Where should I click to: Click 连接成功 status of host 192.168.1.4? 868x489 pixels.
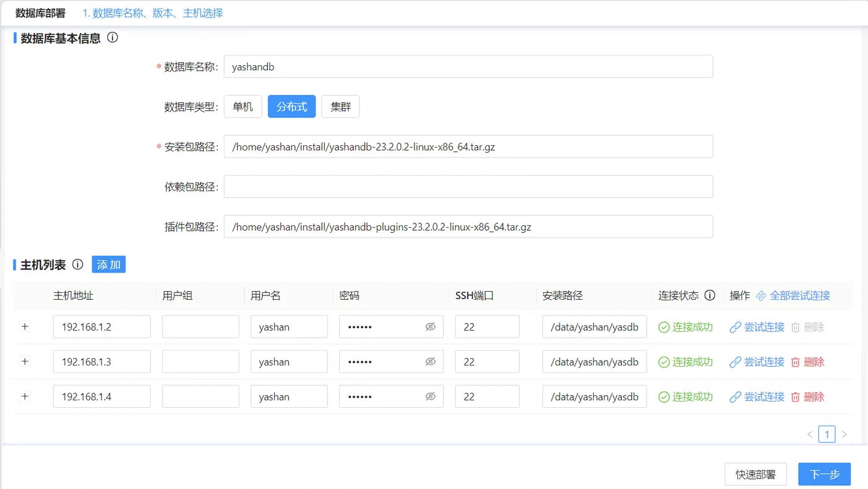click(686, 397)
